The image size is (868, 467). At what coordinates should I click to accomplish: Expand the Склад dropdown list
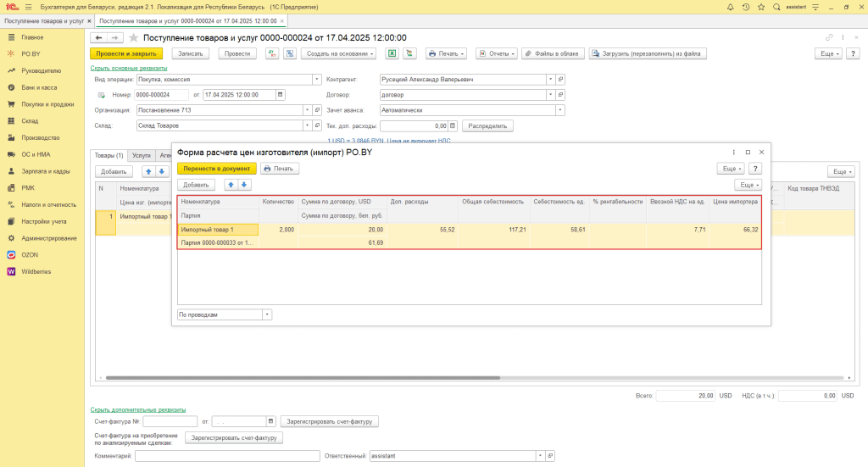(307, 125)
